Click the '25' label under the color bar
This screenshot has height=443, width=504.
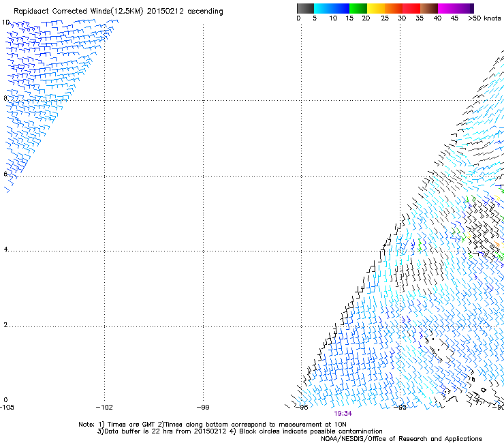[x=385, y=18]
